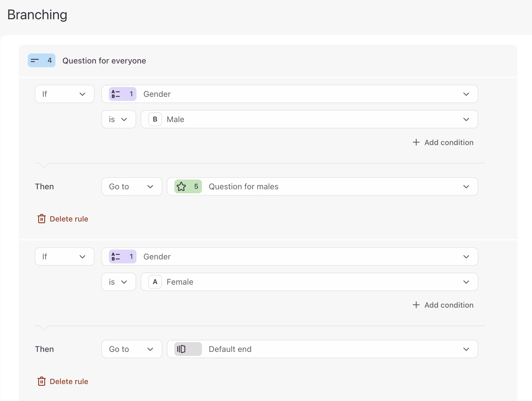Open the 'is' operator dropdown for Female
This screenshot has width=532, height=401.
click(x=119, y=282)
